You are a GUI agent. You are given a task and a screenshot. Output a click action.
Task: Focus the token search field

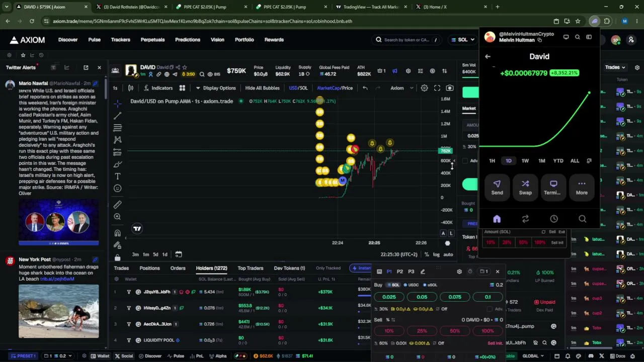(x=407, y=40)
